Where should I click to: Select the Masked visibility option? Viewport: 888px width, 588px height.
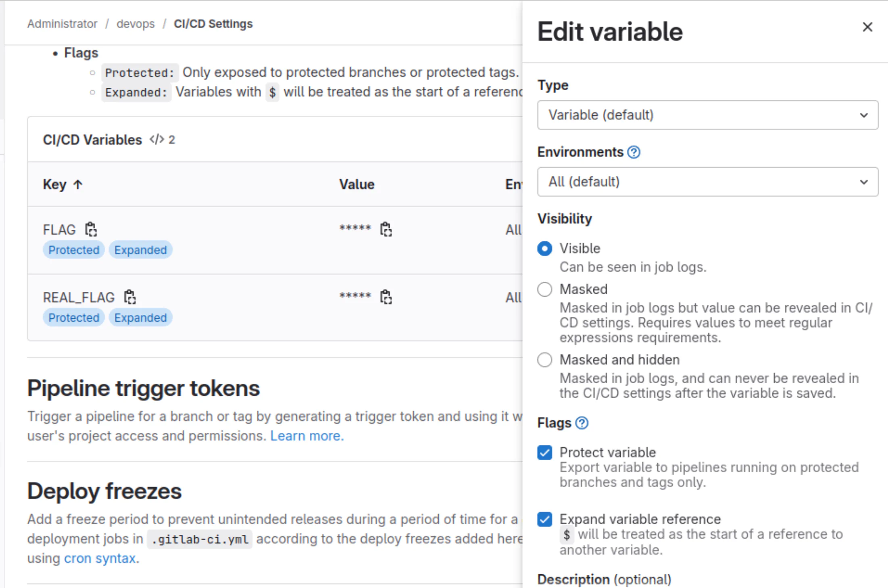point(545,289)
